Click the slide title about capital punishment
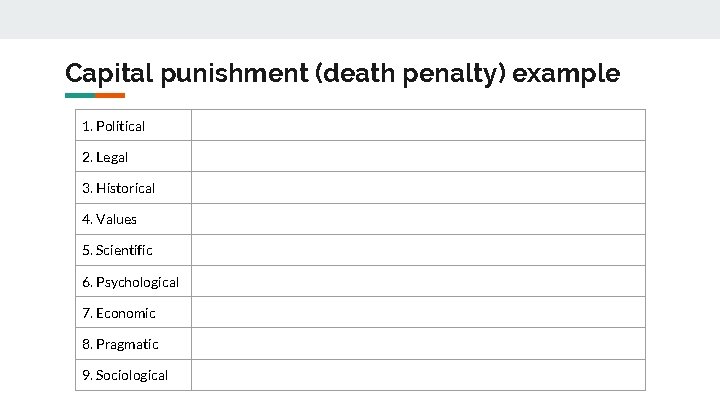 pyautogui.click(x=343, y=73)
